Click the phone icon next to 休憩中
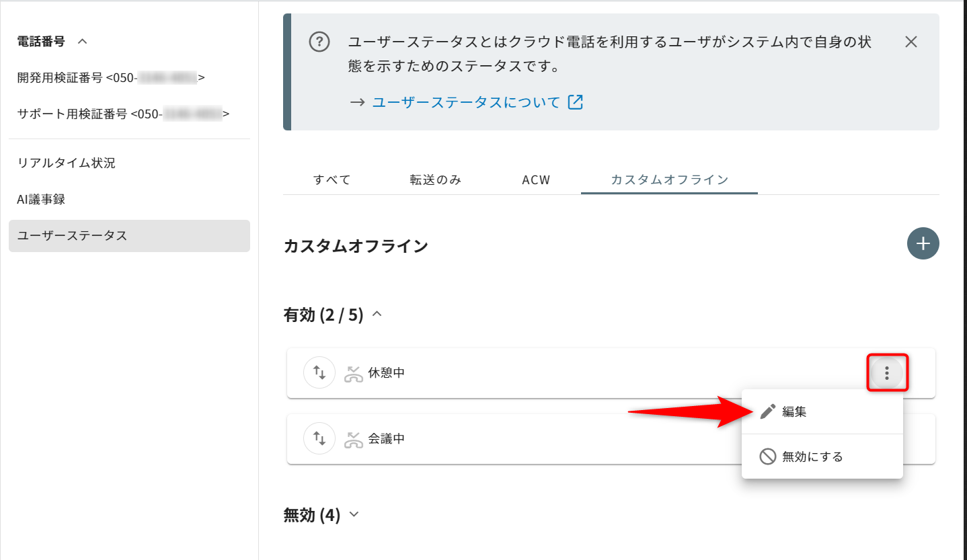The width and height of the screenshot is (967, 560). (354, 373)
